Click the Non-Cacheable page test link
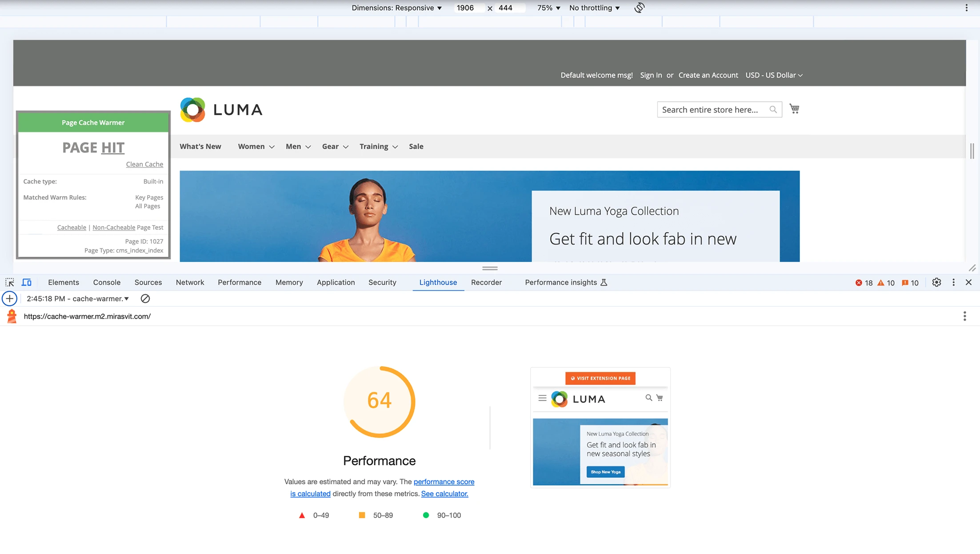 [x=114, y=227]
